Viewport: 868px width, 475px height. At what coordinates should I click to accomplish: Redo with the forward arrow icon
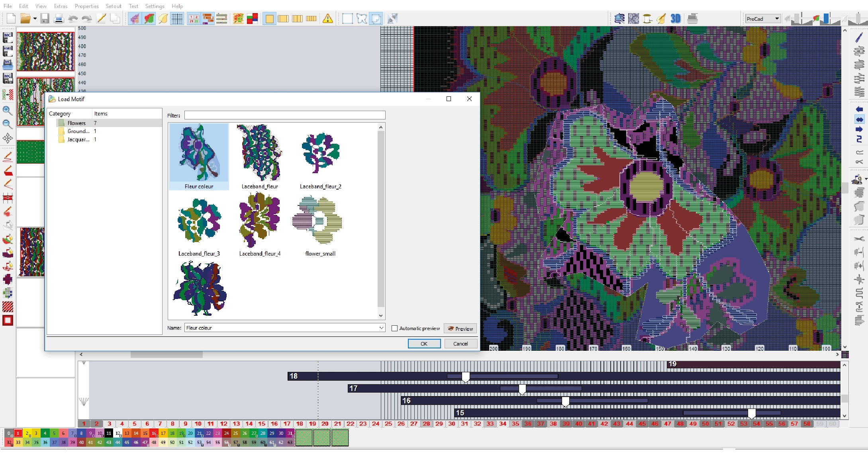[x=86, y=18]
